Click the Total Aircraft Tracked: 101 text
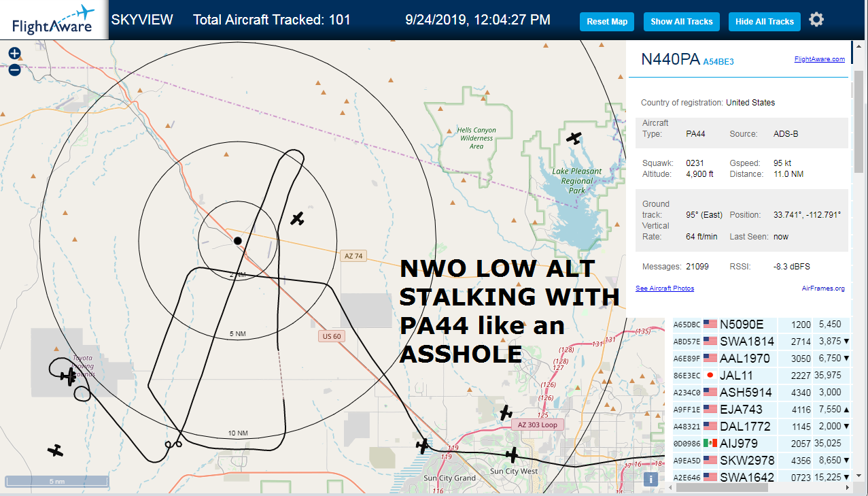 tap(272, 20)
